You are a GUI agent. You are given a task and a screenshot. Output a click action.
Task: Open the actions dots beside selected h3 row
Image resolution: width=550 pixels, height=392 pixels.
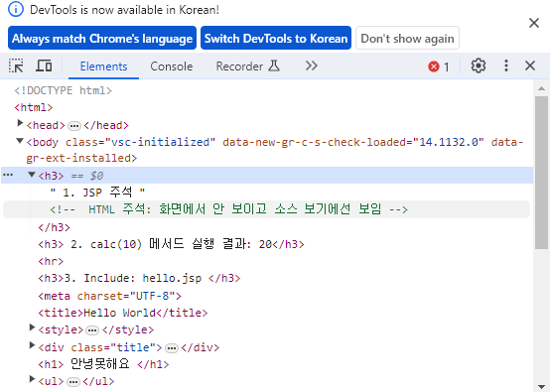coord(8,175)
